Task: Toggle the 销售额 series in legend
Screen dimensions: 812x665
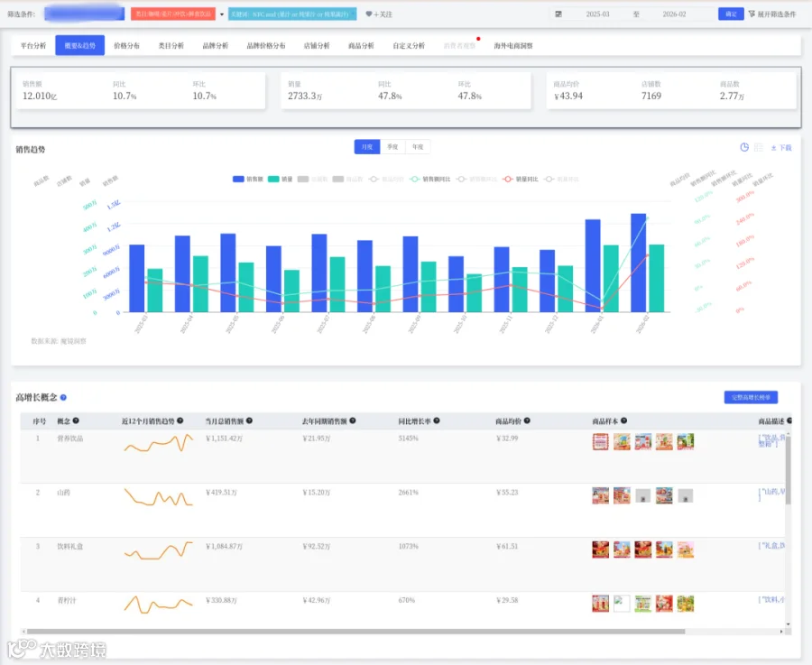Action: (248, 180)
